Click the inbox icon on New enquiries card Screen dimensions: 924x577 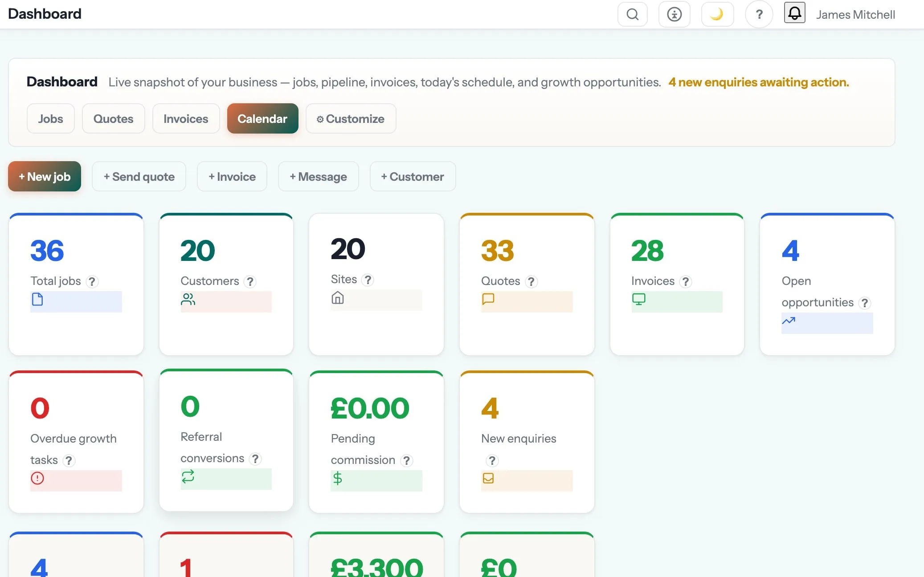pos(488,478)
